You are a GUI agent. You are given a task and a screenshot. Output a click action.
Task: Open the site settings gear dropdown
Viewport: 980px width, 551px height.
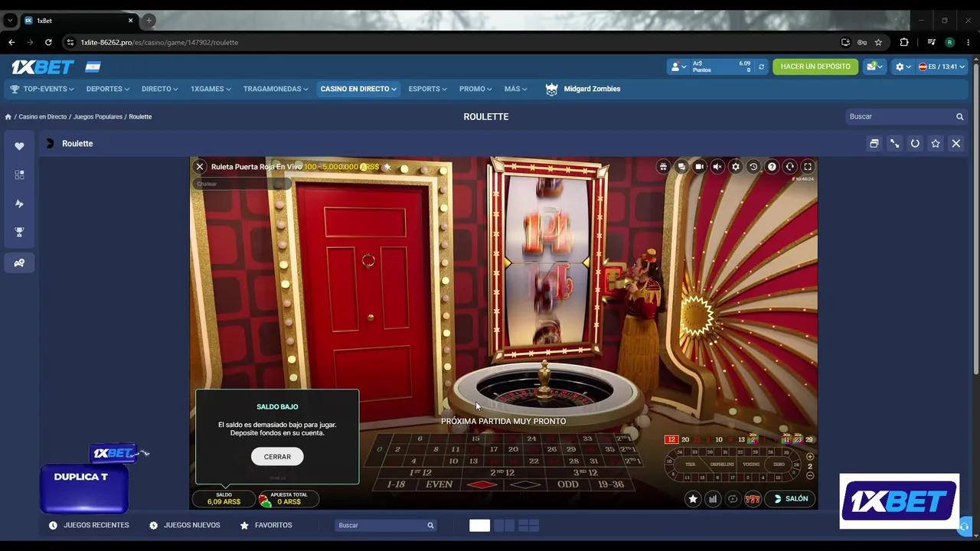click(903, 67)
